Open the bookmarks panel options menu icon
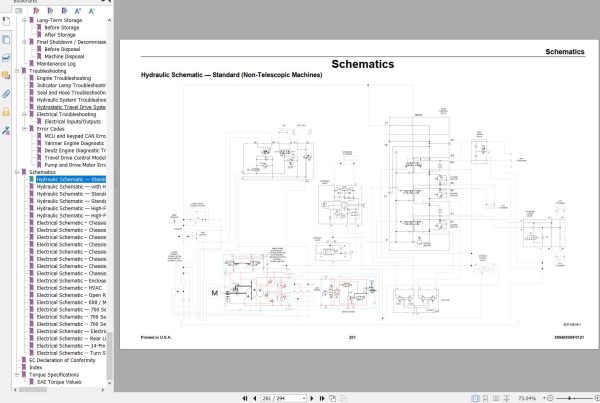Screen dimensions: 600x403 point(19,11)
